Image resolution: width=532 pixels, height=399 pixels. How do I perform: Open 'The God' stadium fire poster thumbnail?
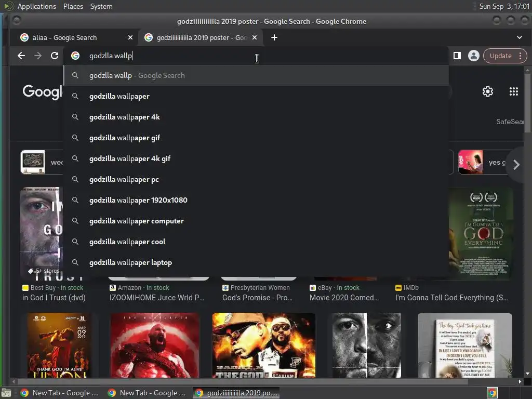click(263, 345)
